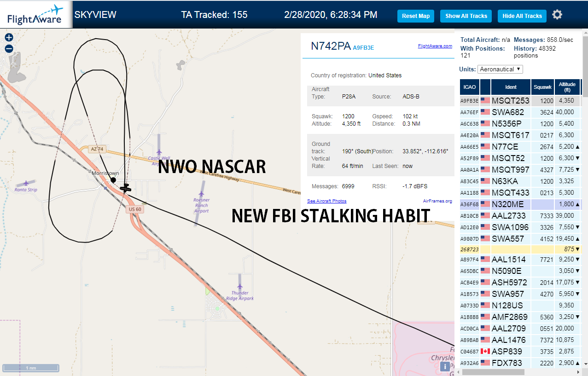Viewport: 588px width, 376px height.
Task: Select the ASH5972 aircraft row
Action: pyautogui.click(x=520, y=282)
